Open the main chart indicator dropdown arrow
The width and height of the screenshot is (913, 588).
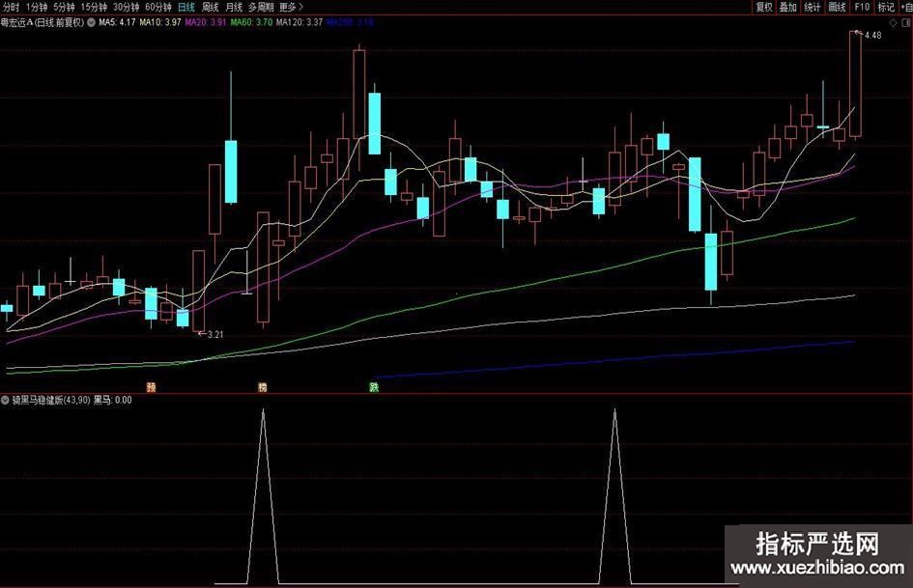tap(92, 23)
